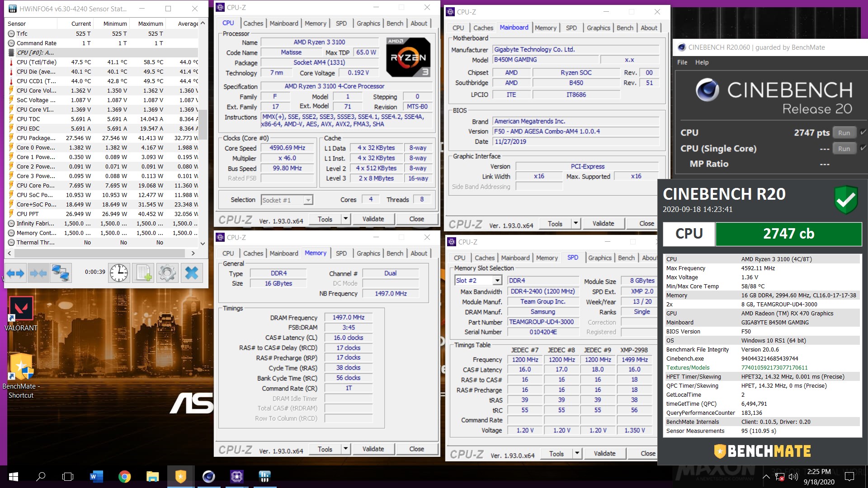This screenshot has height=488, width=868.
Task: Select Graphics tab in Mainboard window
Action: [598, 28]
